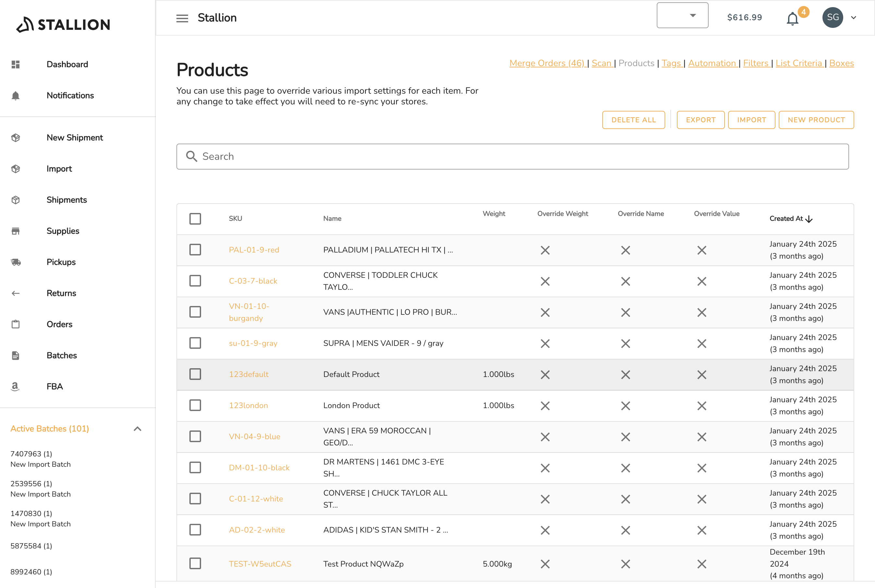Click the Returns arrow icon
875x588 pixels.
[x=15, y=293]
